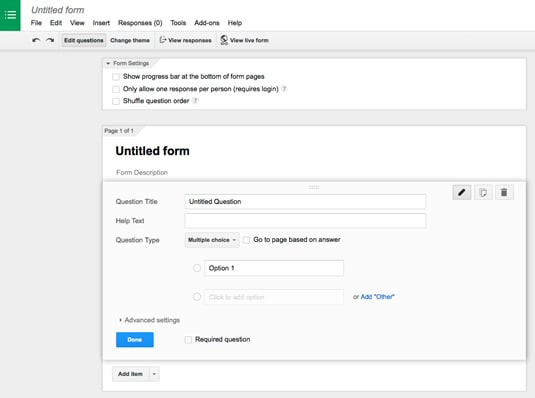
Task: Click the Add "Other" link
Action: coord(377,297)
